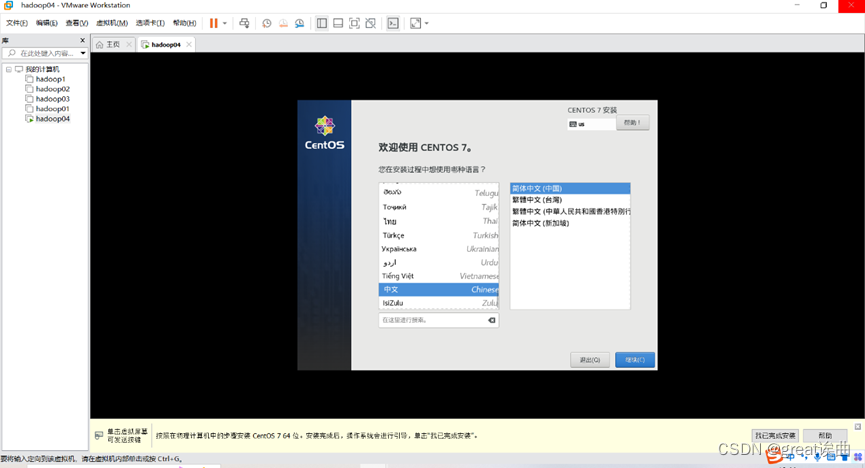Click the 我已完成安装 button

tap(775, 435)
